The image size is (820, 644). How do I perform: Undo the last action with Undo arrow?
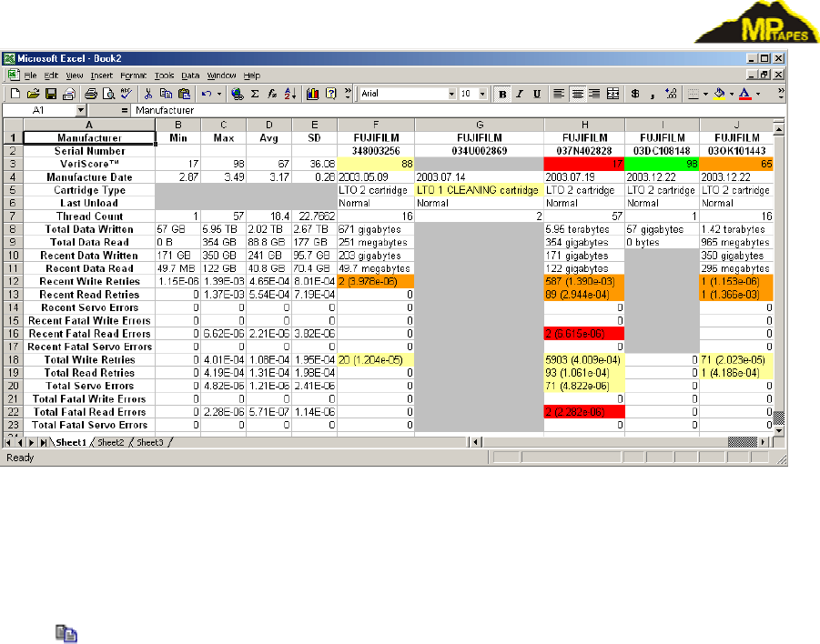(x=207, y=94)
